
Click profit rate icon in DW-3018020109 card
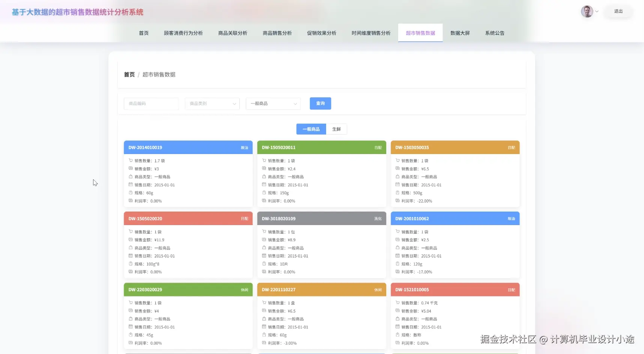coord(264,271)
